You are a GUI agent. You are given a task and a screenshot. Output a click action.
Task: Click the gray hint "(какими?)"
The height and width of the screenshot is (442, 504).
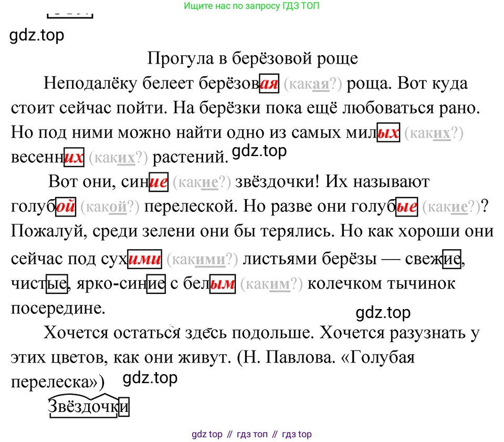[x=203, y=260]
